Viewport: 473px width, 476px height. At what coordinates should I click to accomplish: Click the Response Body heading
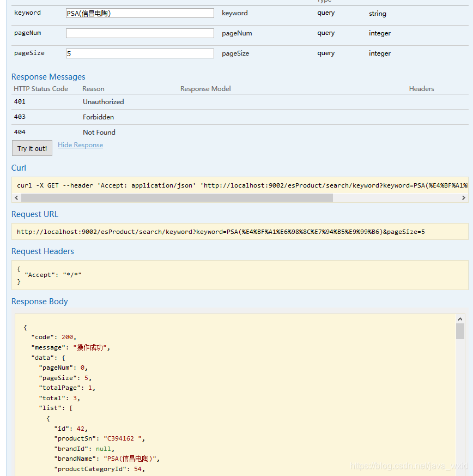pos(39,302)
